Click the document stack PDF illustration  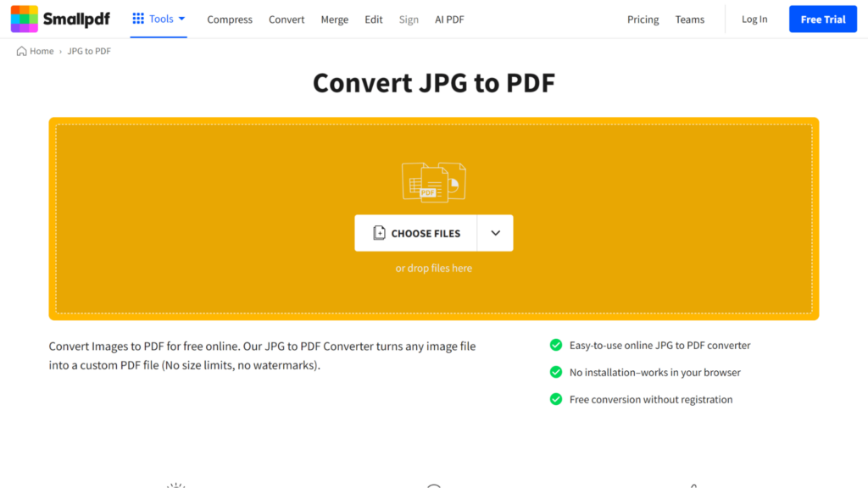click(434, 182)
